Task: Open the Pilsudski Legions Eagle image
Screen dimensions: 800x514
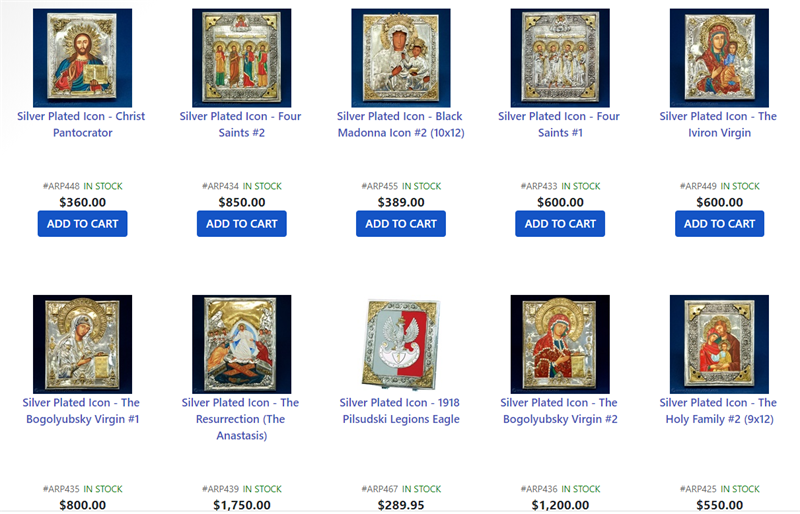Action: point(401,344)
